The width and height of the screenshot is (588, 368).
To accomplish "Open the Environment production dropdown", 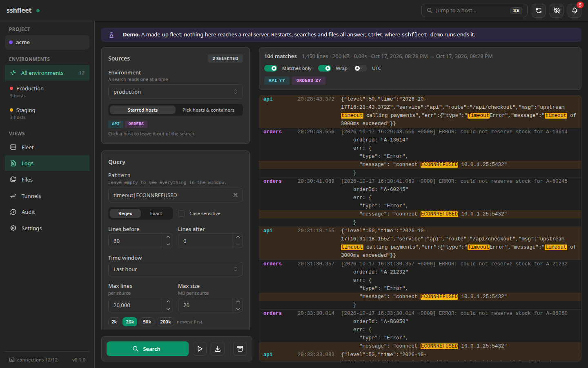I will (176, 92).
